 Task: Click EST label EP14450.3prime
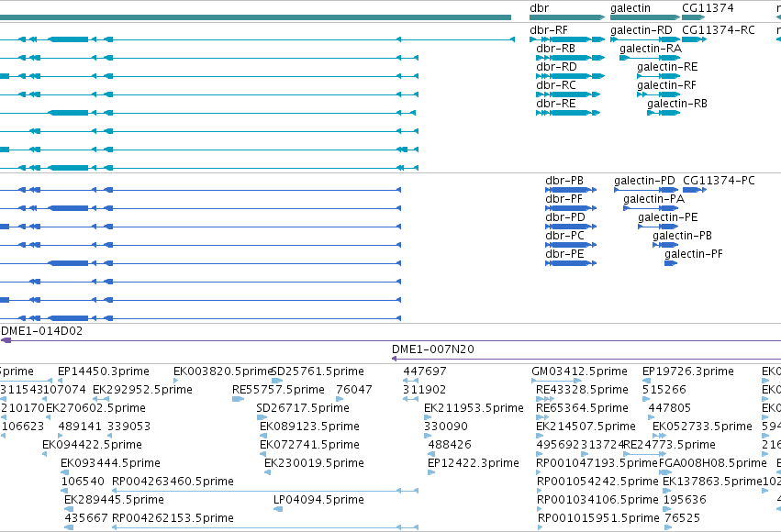[104, 371]
